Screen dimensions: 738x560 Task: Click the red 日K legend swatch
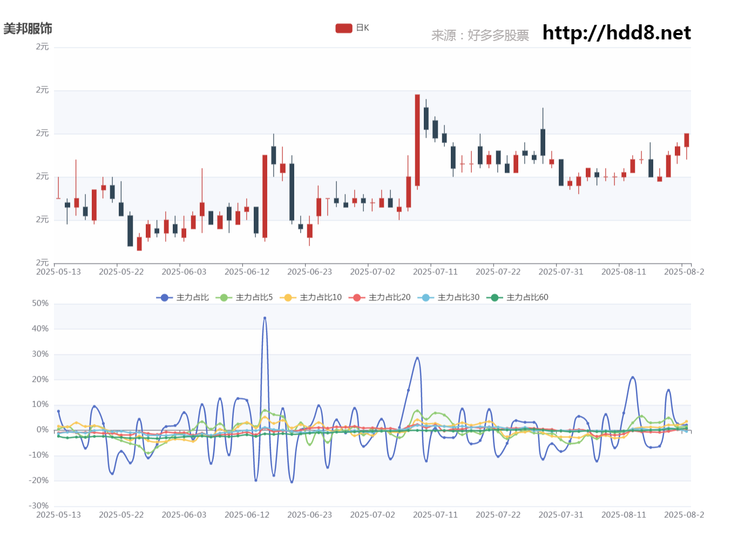[x=344, y=28]
